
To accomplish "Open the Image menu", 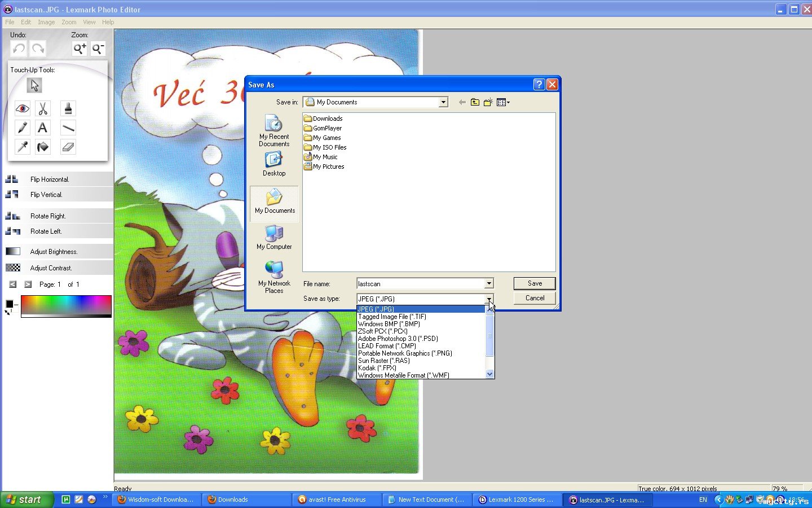I will coord(46,22).
